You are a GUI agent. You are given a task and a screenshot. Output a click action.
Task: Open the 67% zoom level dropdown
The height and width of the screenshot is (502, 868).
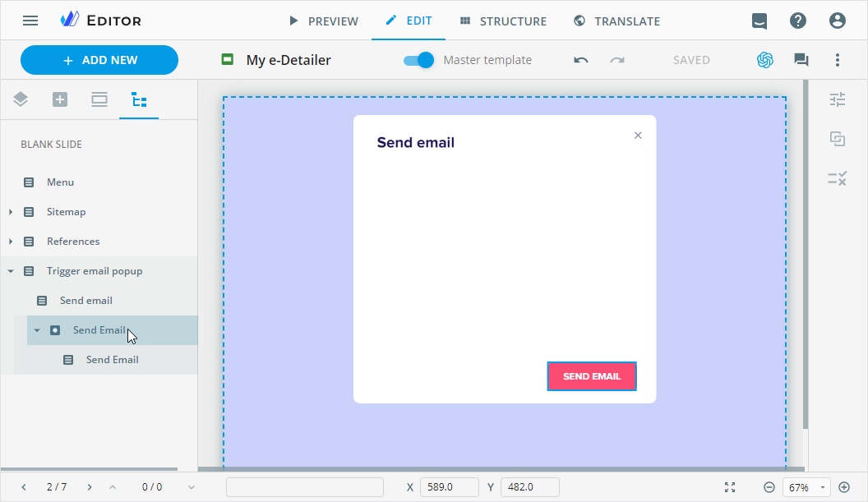click(806, 487)
